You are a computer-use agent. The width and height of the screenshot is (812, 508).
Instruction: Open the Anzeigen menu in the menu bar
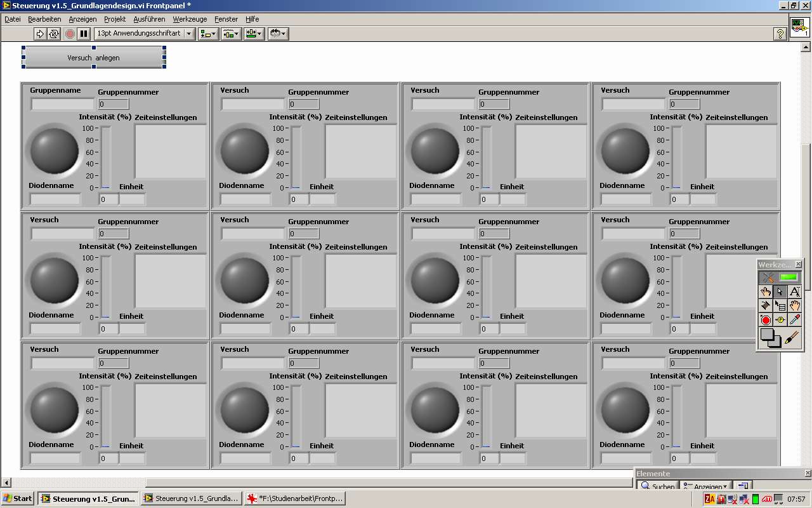(82, 19)
